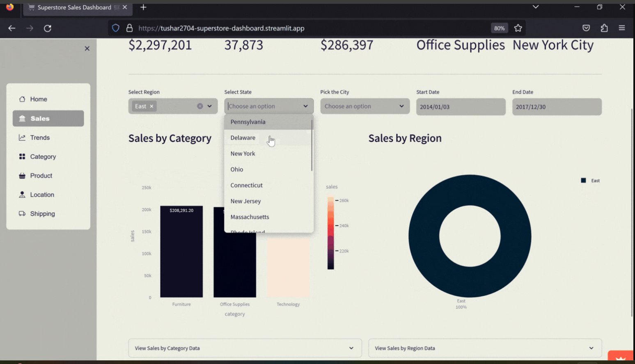635x364 pixels.
Task: Expand View Sales by Region Data
Action: 485,348
